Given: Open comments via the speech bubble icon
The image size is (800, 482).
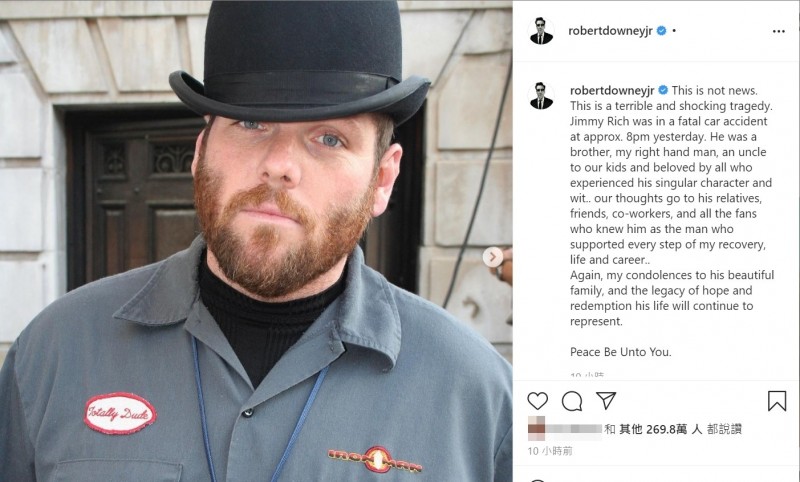Looking at the screenshot, I should point(572,401).
